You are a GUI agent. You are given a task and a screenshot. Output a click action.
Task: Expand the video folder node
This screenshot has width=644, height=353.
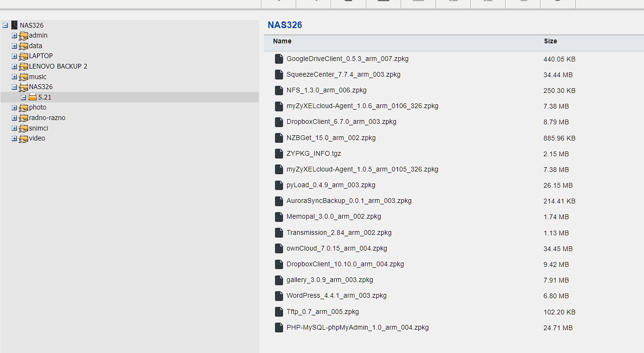[14, 139]
